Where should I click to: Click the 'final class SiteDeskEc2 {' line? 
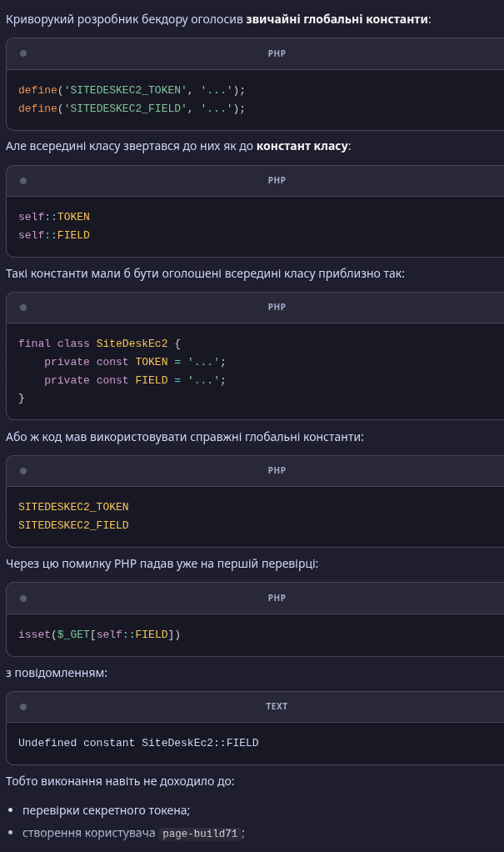coord(99,343)
